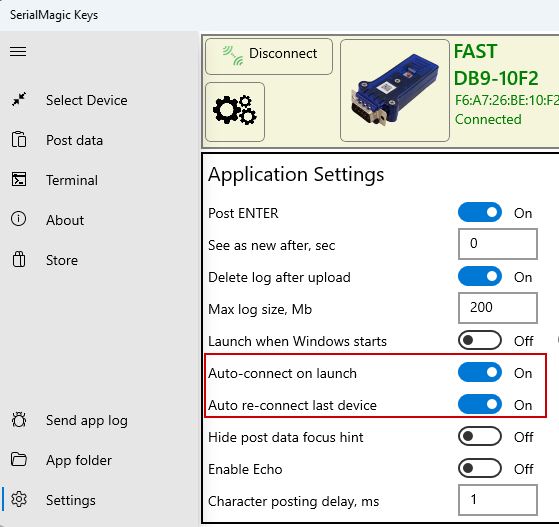The height and width of the screenshot is (527, 559).
Task: Click the App folder icon
Action: [19, 459]
